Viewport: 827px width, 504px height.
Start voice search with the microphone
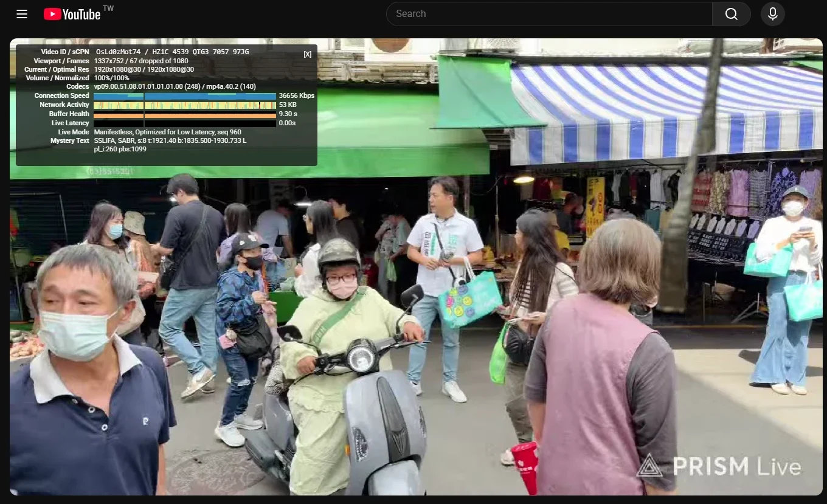(773, 14)
